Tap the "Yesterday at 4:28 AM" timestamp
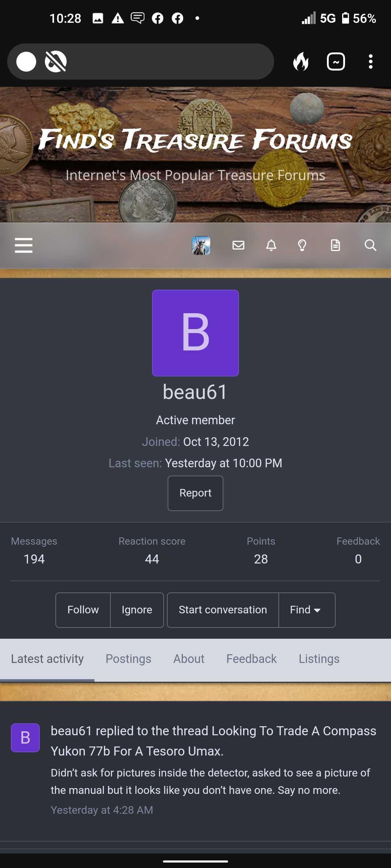Viewport: 391px width, 868px height. pyautogui.click(x=102, y=810)
